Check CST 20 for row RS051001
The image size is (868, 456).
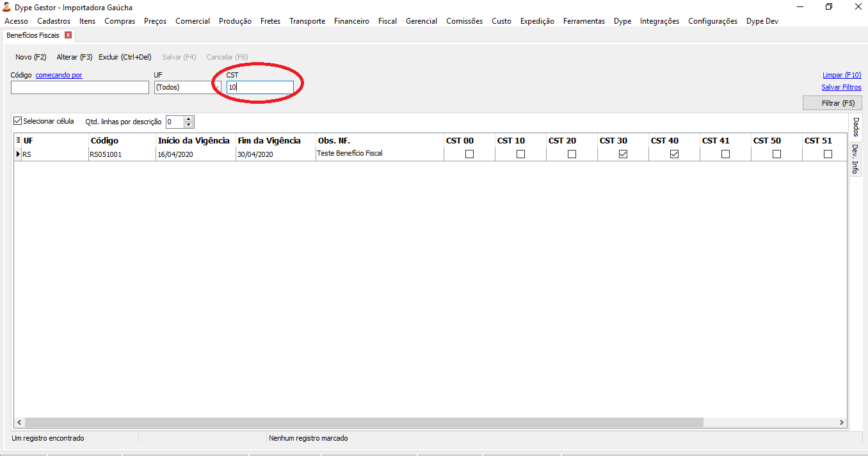click(572, 154)
